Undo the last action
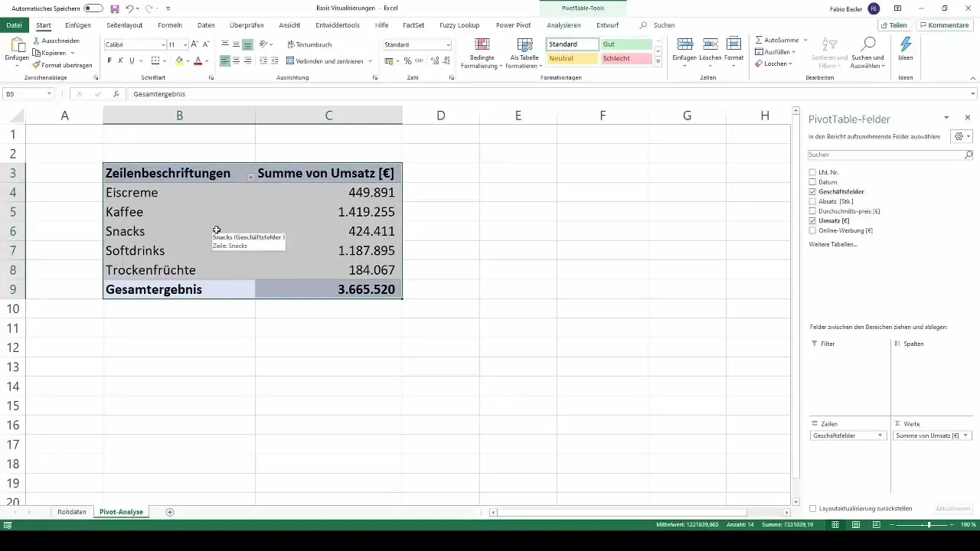This screenshot has height=551, width=980. pos(129,8)
